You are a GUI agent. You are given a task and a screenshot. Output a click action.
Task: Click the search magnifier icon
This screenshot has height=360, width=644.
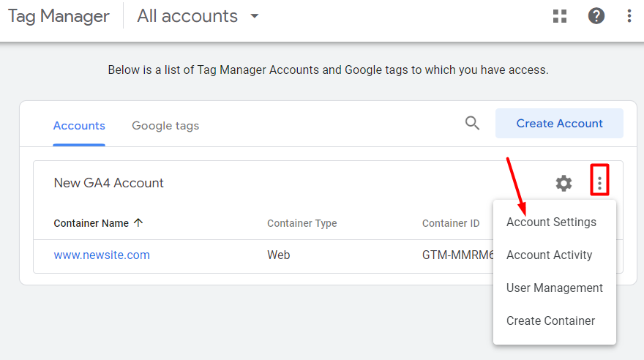pyautogui.click(x=472, y=123)
